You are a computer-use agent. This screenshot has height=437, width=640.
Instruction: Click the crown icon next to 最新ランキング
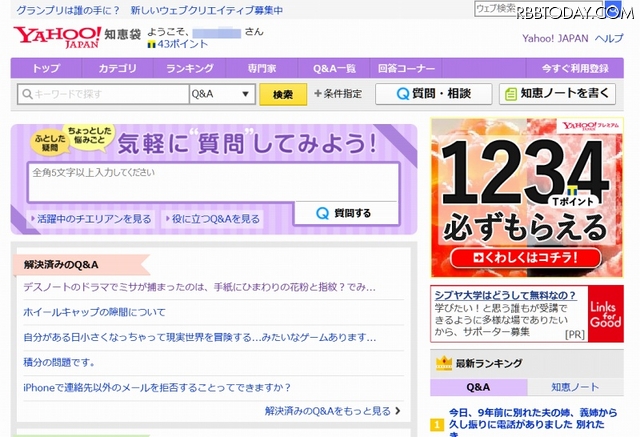(443, 363)
